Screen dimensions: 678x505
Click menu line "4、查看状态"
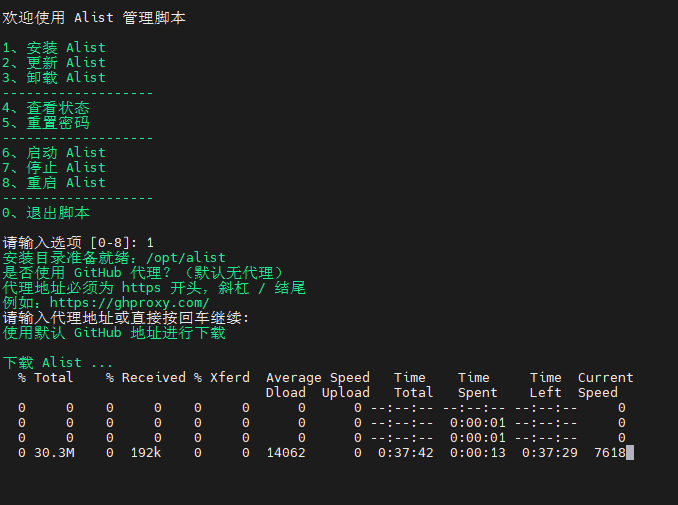[x=46, y=108]
